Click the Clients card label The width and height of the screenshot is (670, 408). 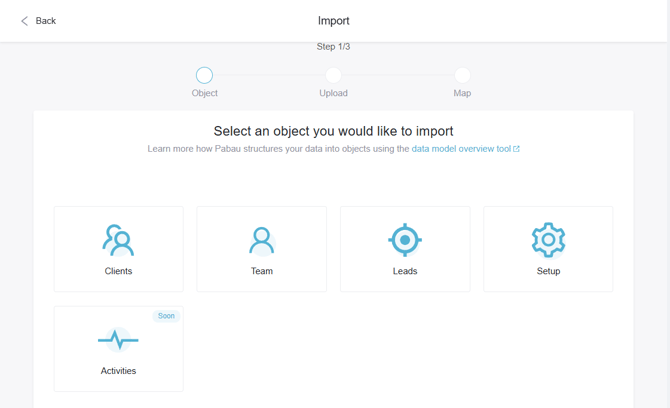click(118, 271)
